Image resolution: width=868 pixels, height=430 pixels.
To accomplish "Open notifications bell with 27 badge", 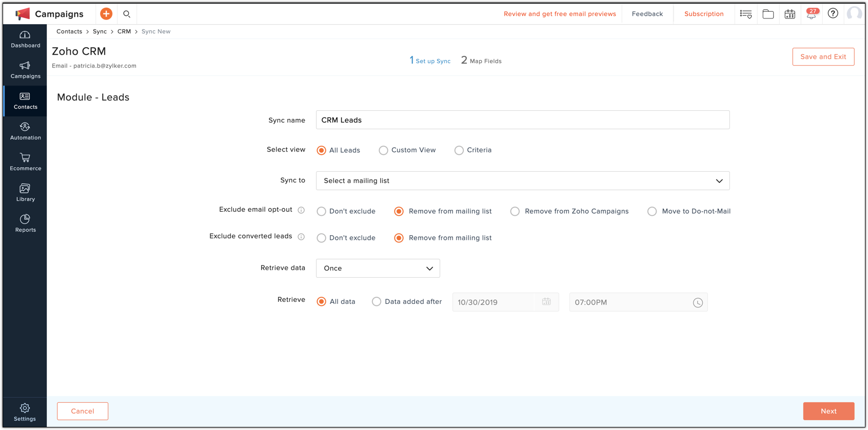I will pos(812,13).
